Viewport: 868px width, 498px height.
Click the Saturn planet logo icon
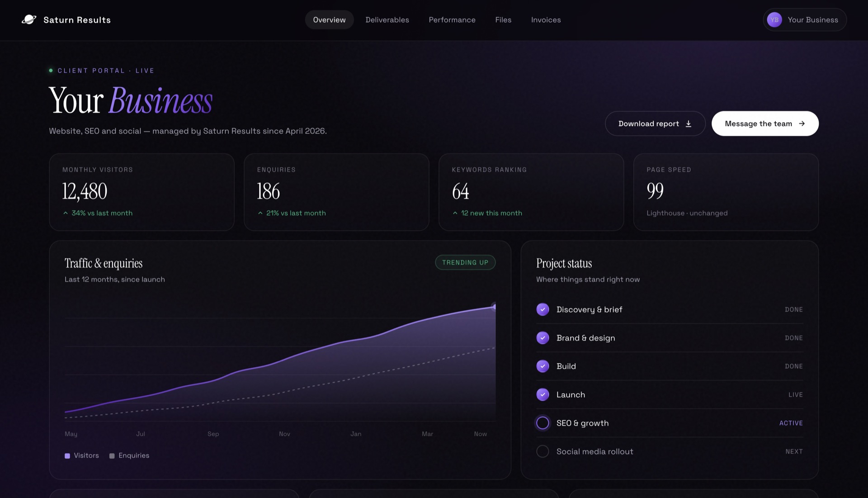(29, 19)
